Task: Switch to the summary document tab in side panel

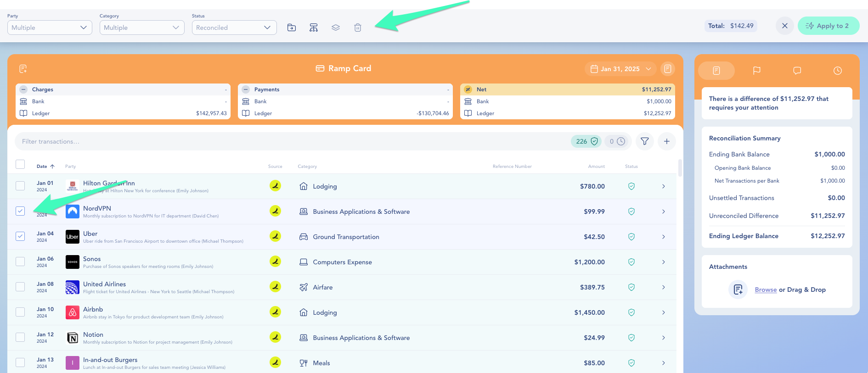Action: (716, 71)
